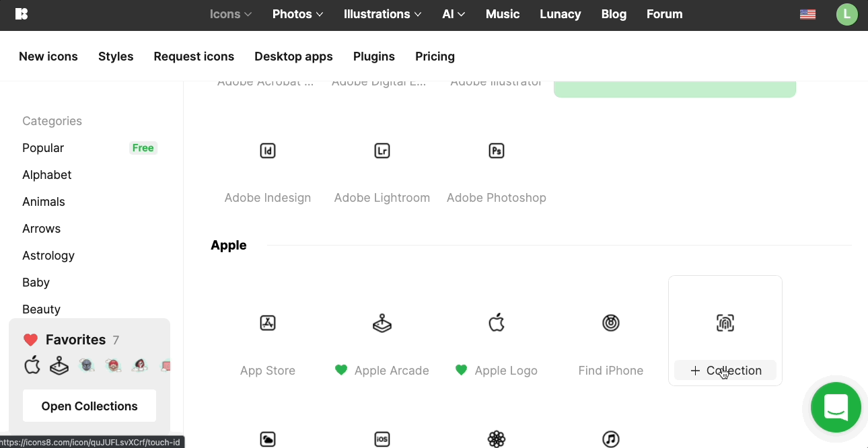868x448 pixels.
Task: Select the Animals category in sidebar
Action: coord(44,202)
